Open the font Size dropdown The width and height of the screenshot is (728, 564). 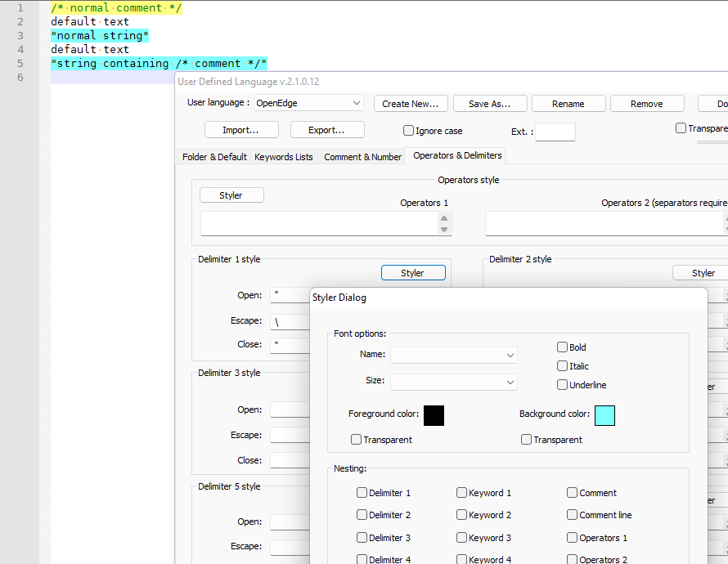(454, 383)
